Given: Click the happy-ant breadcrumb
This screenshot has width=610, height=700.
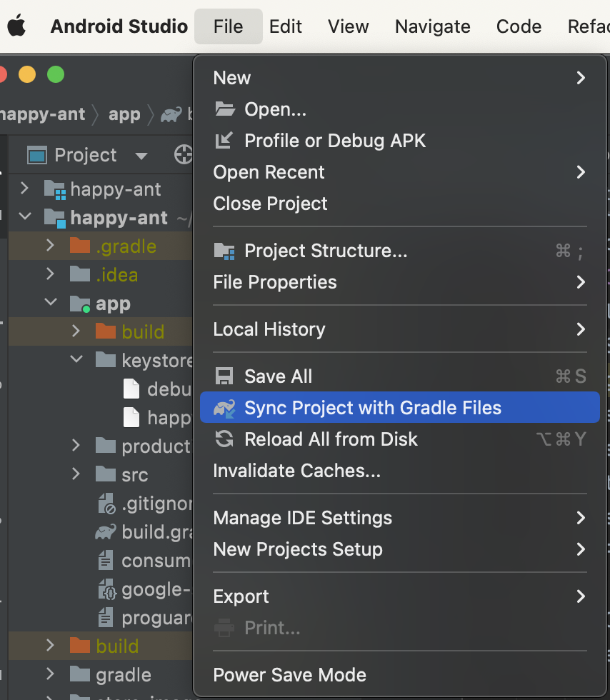Looking at the screenshot, I should [42, 114].
